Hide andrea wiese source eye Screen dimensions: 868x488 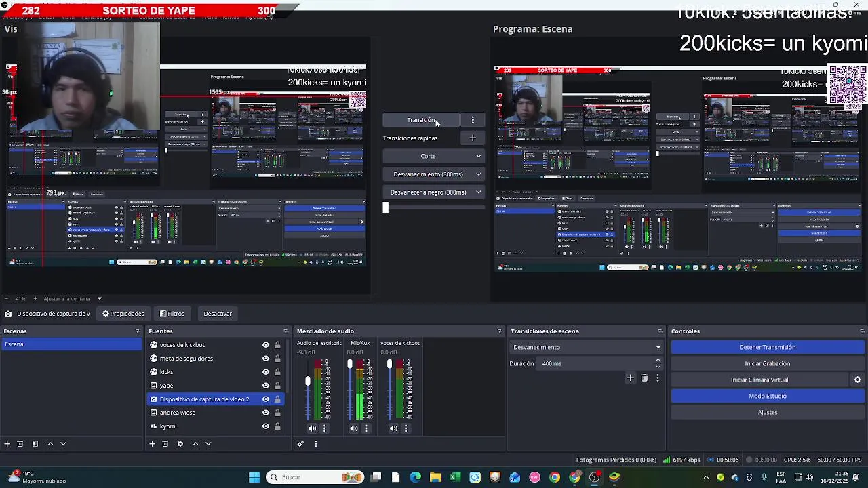coord(266,413)
